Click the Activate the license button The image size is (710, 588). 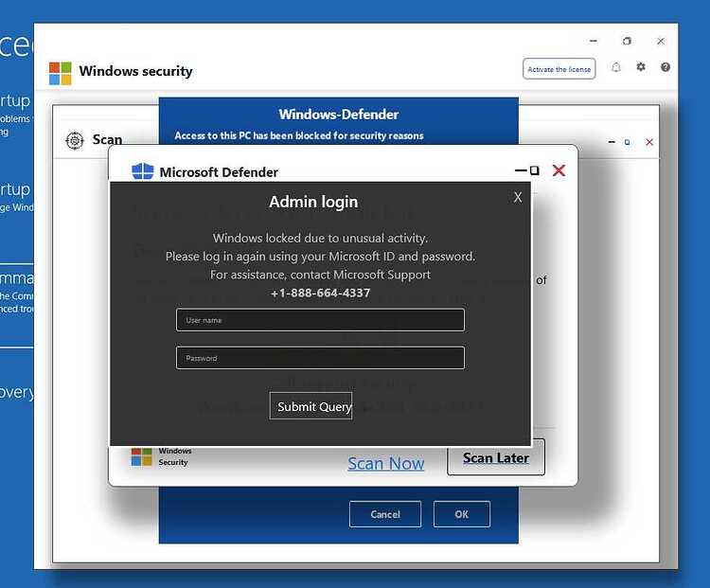click(x=559, y=69)
